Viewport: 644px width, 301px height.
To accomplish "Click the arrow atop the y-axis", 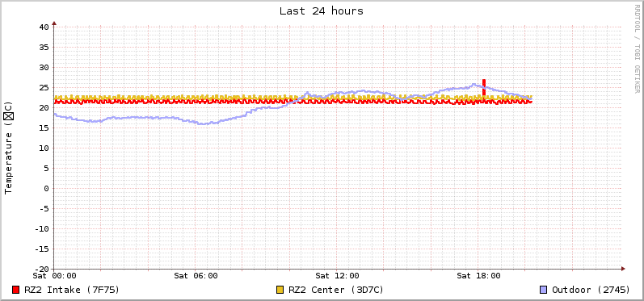I will coord(54,23).
